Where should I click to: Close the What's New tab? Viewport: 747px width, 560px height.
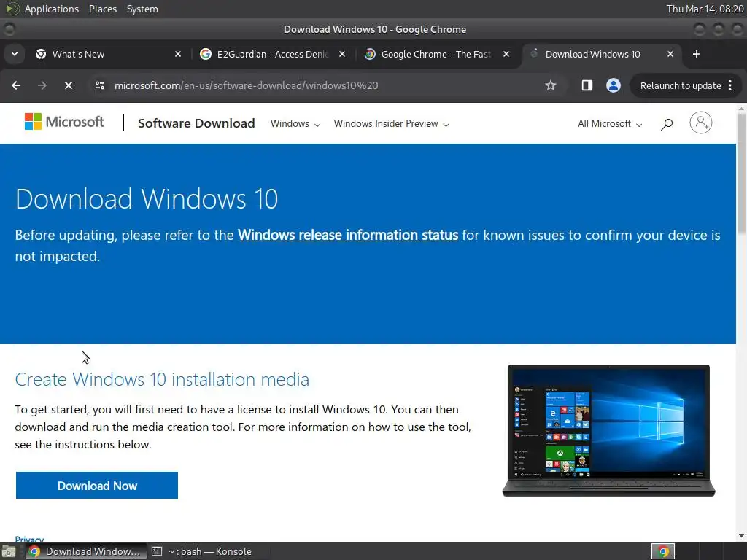coord(178,54)
